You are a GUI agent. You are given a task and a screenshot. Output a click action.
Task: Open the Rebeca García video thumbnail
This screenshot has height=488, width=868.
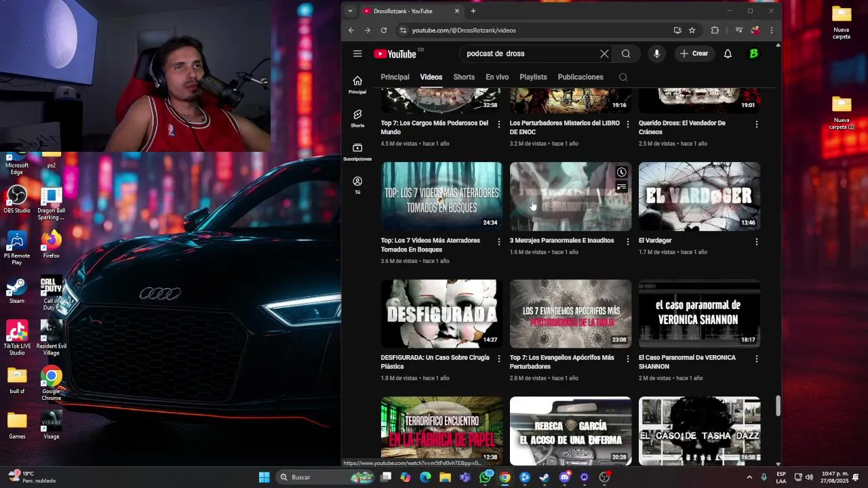[570, 431]
